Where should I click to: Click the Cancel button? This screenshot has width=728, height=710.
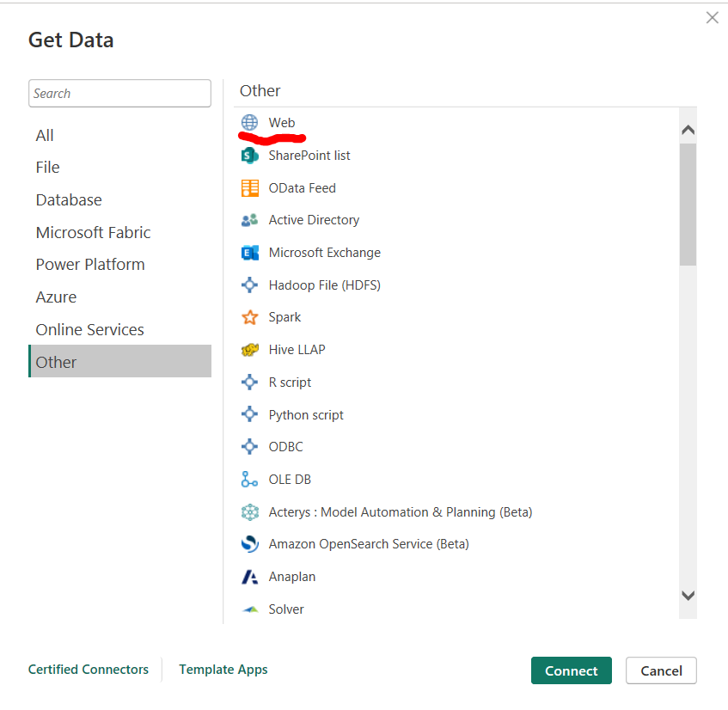point(661,670)
